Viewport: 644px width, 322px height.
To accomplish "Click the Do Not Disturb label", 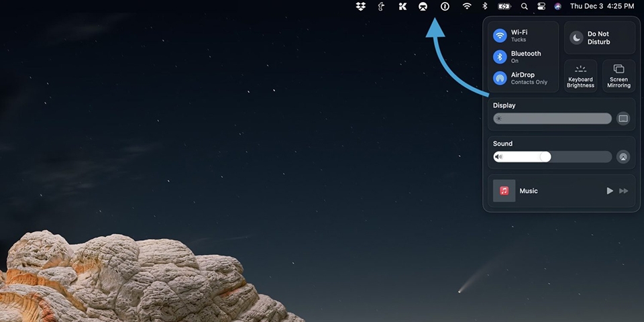I will pyautogui.click(x=599, y=38).
